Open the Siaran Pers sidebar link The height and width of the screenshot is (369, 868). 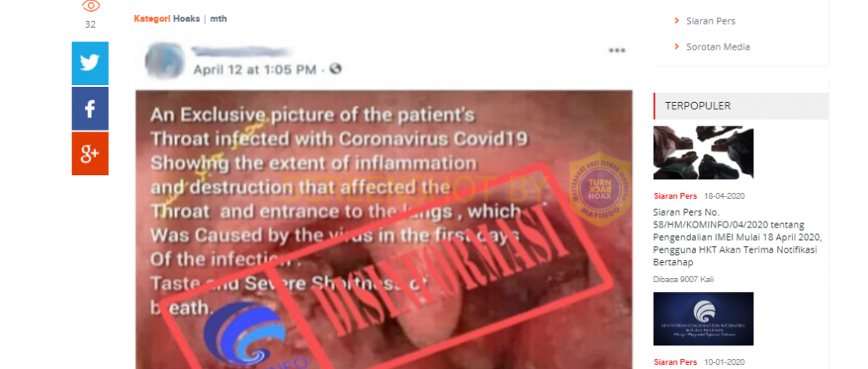point(710,21)
